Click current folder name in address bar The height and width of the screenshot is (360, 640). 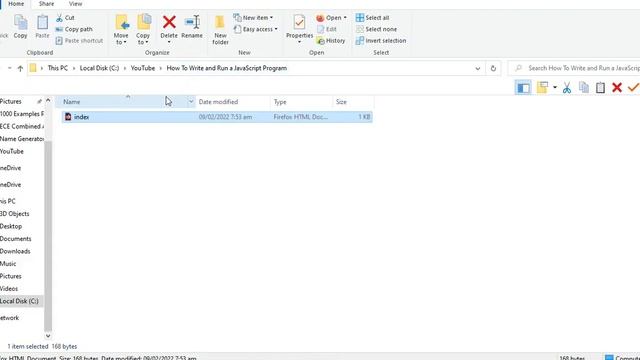(227, 68)
